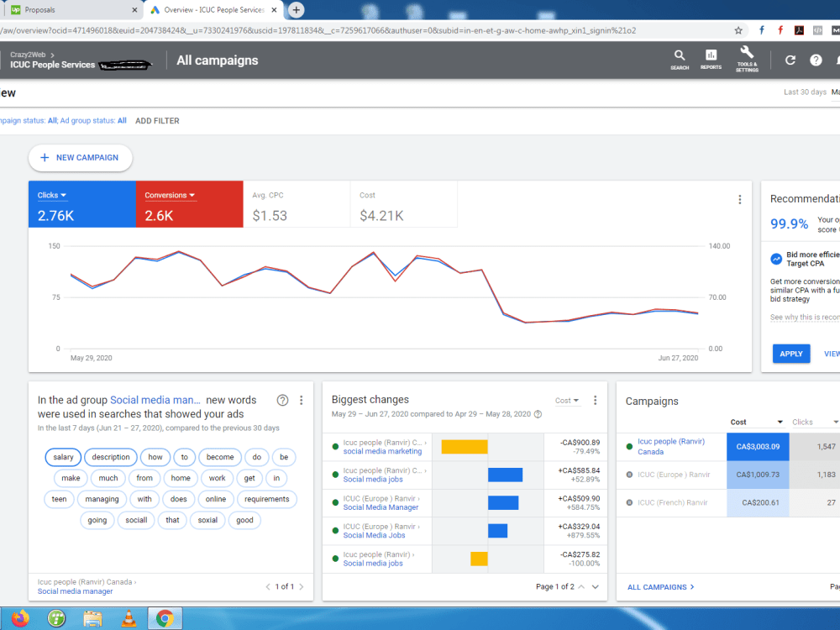
Task: Open Last 30 days date range
Action: pos(805,92)
